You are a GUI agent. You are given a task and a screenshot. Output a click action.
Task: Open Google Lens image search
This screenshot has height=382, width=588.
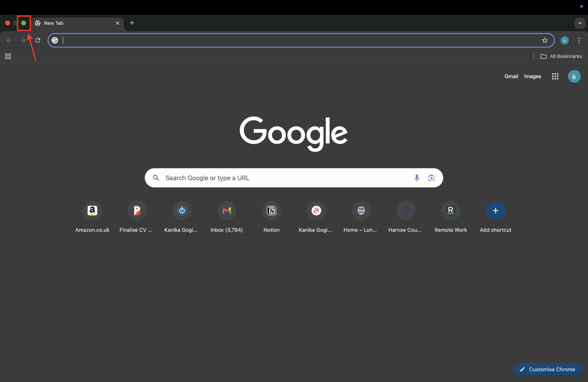tap(431, 178)
